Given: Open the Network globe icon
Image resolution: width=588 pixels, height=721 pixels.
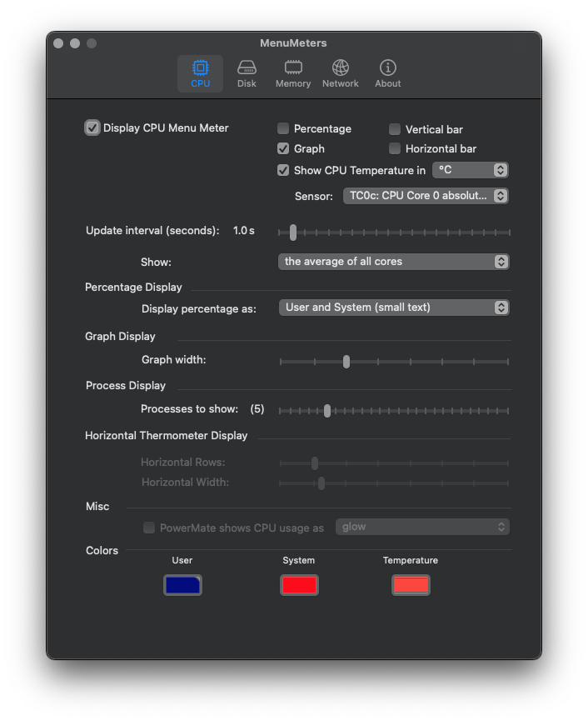Looking at the screenshot, I should 340,68.
